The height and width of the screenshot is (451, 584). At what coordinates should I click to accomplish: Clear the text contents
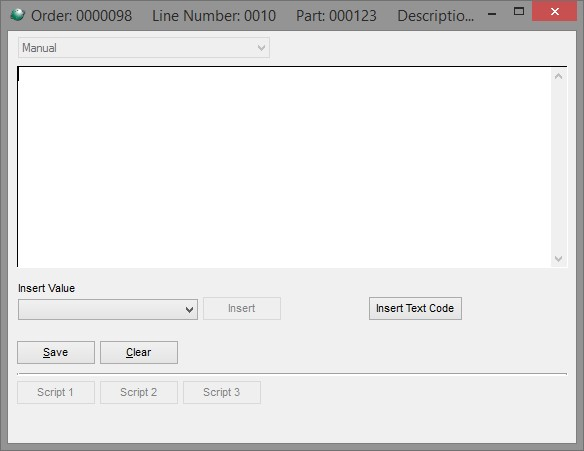tap(139, 352)
